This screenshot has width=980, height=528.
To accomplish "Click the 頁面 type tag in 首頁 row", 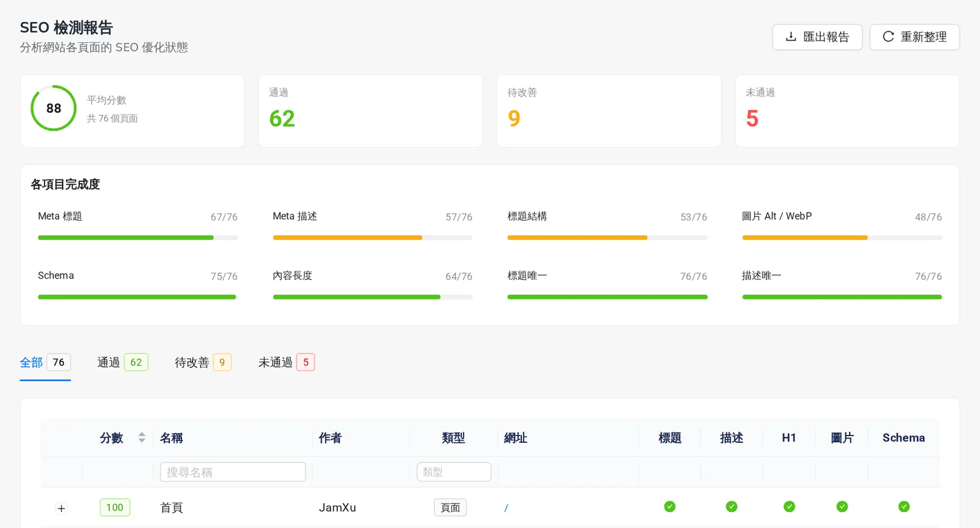I will coord(450,508).
